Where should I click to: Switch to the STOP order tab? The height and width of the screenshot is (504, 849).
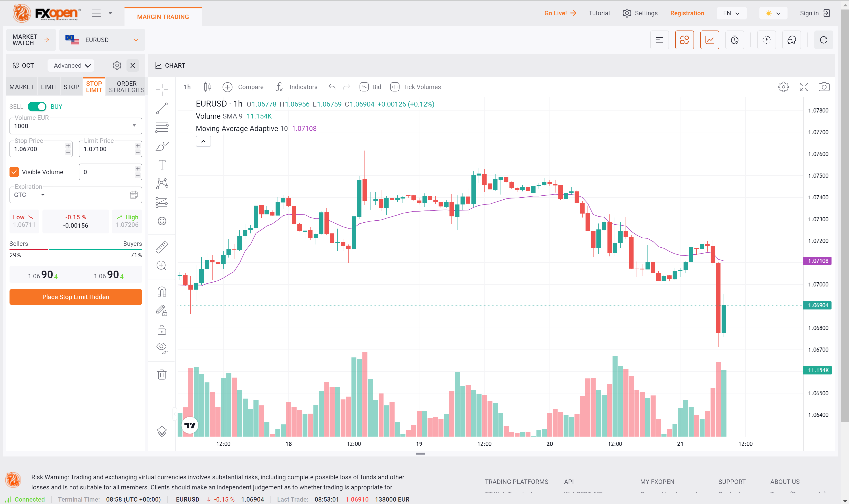pyautogui.click(x=71, y=87)
